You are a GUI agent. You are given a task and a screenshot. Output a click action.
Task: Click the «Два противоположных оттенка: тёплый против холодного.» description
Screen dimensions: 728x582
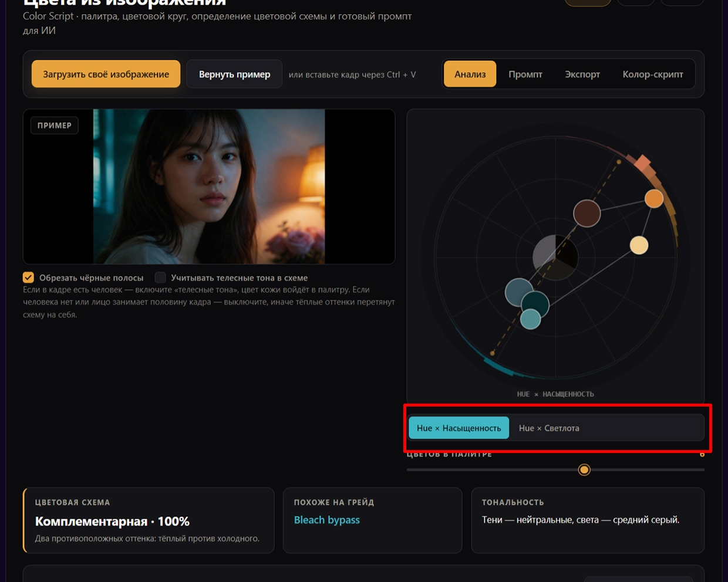coord(147,539)
